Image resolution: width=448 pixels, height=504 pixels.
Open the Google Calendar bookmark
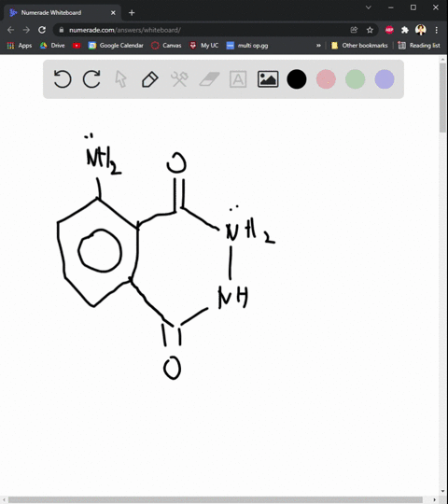coord(116,46)
